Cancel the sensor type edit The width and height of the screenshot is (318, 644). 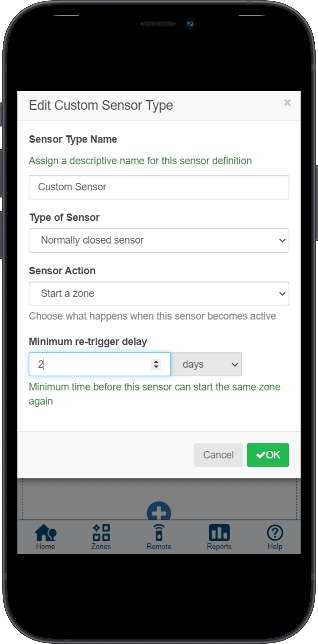[x=218, y=455]
